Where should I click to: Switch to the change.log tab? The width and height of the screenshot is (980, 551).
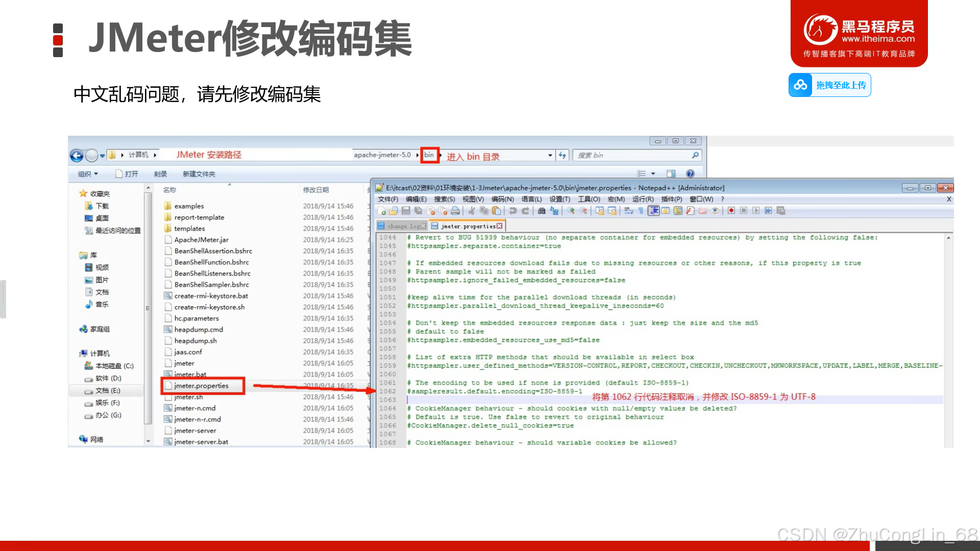click(403, 226)
